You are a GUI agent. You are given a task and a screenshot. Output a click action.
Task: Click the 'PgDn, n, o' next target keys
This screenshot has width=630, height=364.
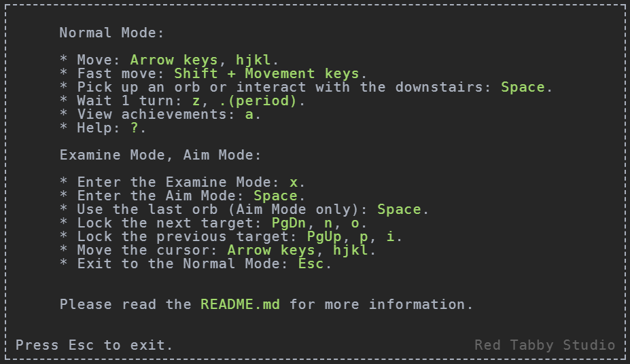pyautogui.click(x=315, y=223)
